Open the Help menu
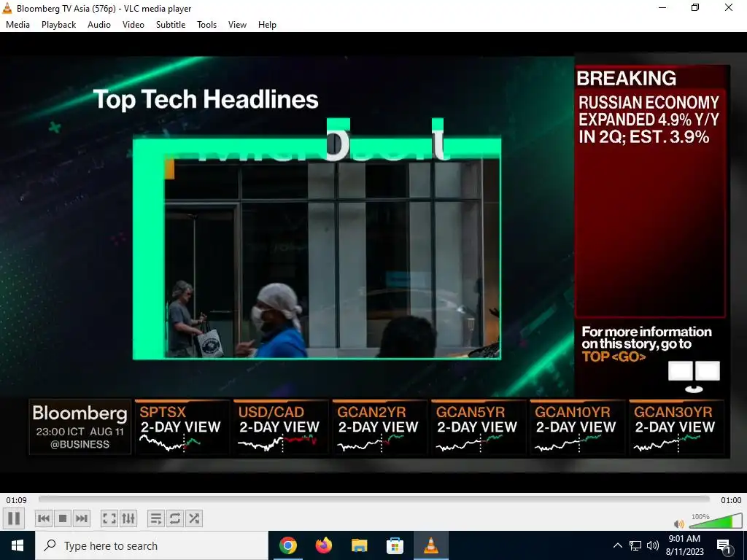Image resolution: width=747 pixels, height=560 pixels. pyautogui.click(x=267, y=25)
